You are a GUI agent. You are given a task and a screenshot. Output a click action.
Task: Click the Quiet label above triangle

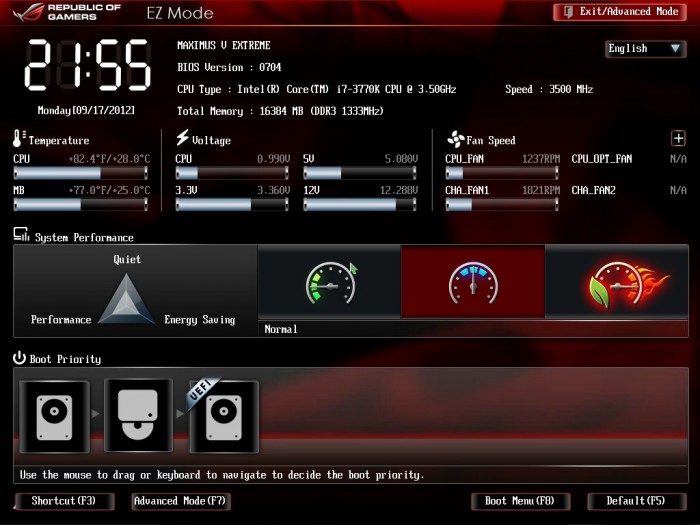(127, 259)
